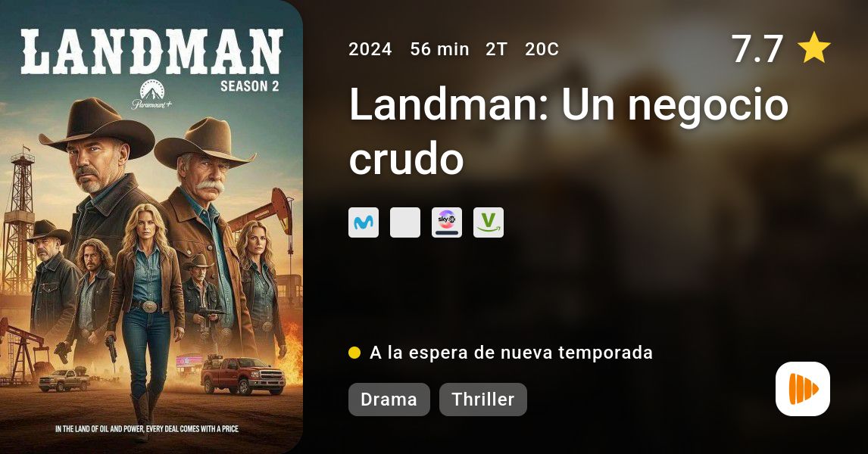Click the 56 min runtime label

click(x=439, y=49)
